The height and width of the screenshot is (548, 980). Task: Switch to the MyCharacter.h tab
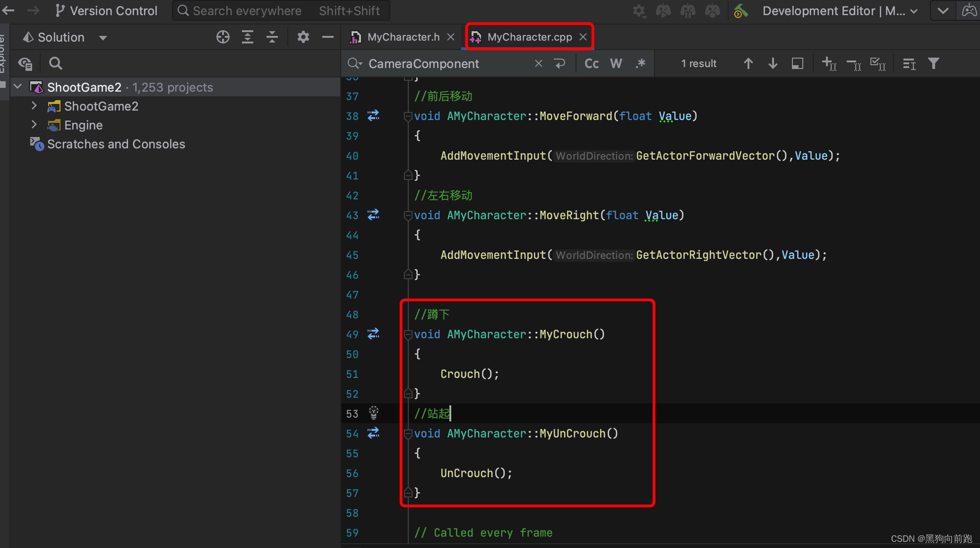coord(404,37)
